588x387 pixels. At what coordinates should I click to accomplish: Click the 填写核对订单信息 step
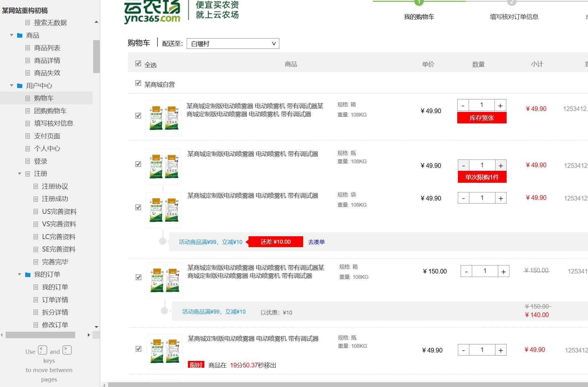point(514,17)
